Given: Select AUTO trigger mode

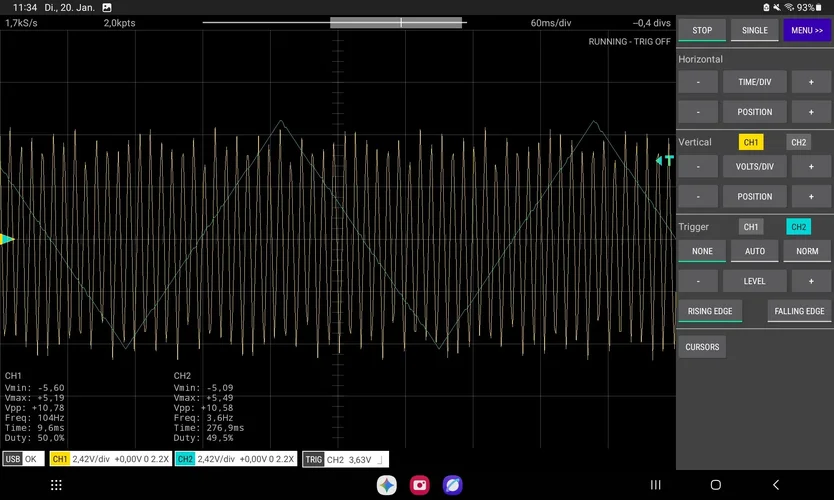Looking at the screenshot, I should pyautogui.click(x=754, y=251).
